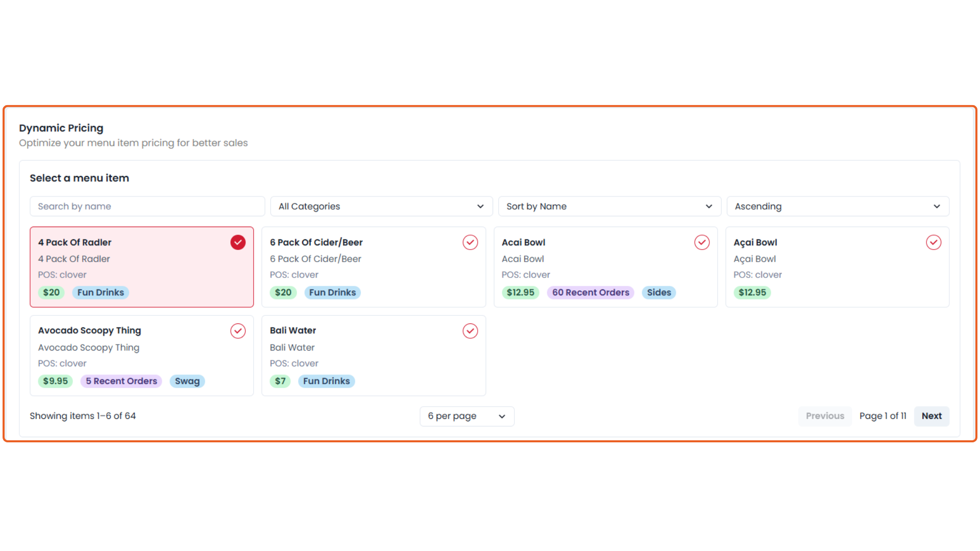Click the Sides category tag
This screenshot has height=551, width=980.
coord(658,292)
